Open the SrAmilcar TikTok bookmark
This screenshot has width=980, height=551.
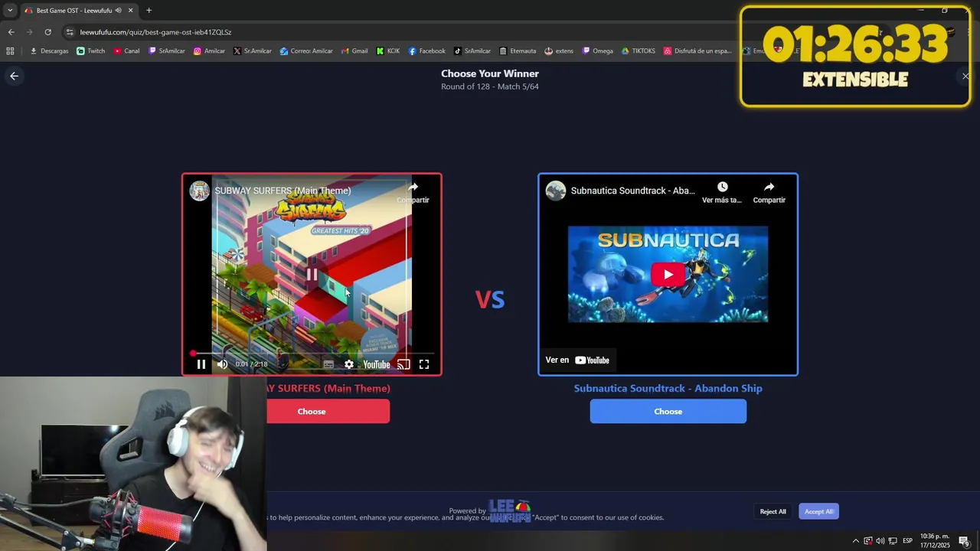pos(472,51)
